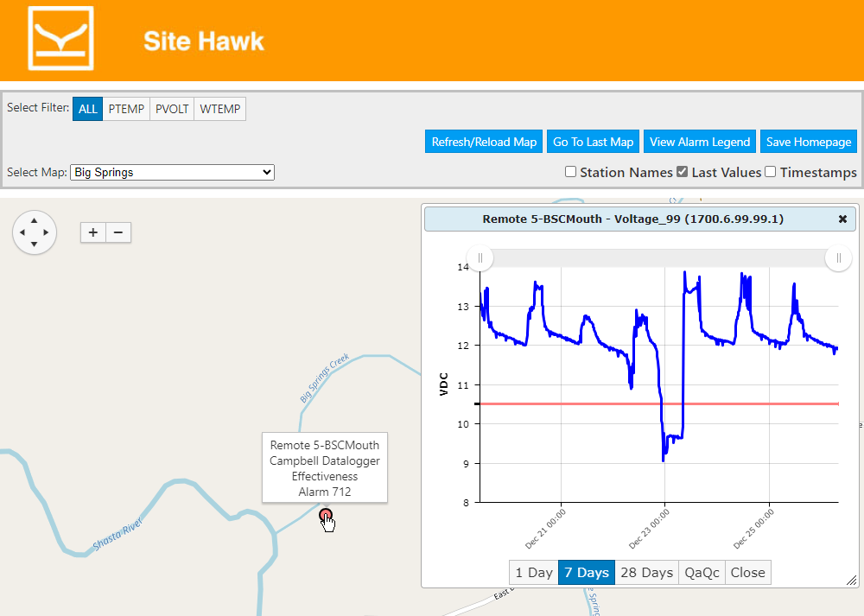Screen dimensions: 864x616
Task: Pan map right with the right arrow
Action: (x=47, y=232)
